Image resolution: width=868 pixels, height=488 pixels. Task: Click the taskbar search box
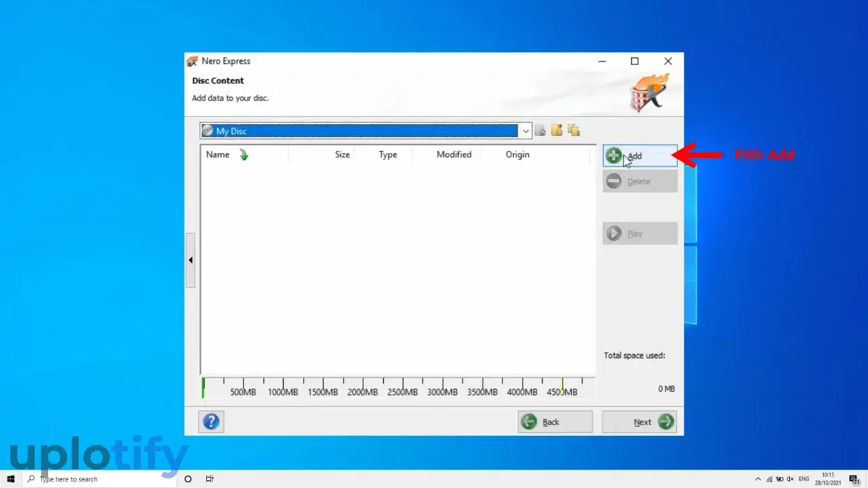click(x=100, y=479)
